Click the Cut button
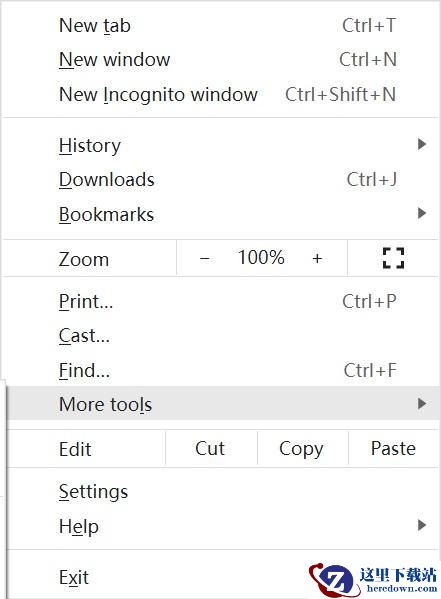Image resolution: width=441 pixels, height=599 pixels. 210,448
